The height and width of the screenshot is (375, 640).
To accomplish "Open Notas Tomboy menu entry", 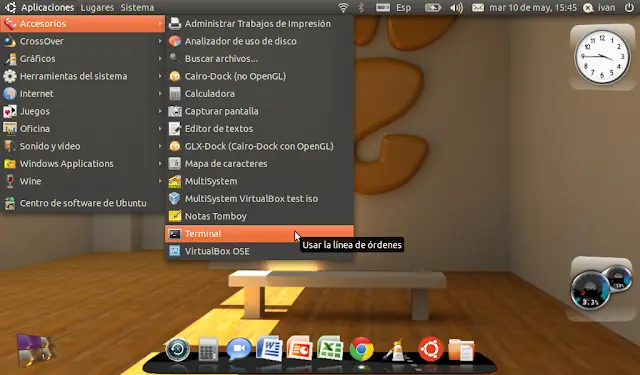I will (x=259, y=216).
